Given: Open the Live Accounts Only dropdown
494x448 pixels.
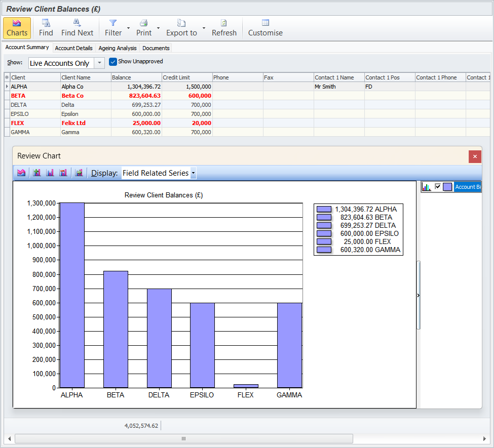Looking at the screenshot, I should click(x=100, y=63).
